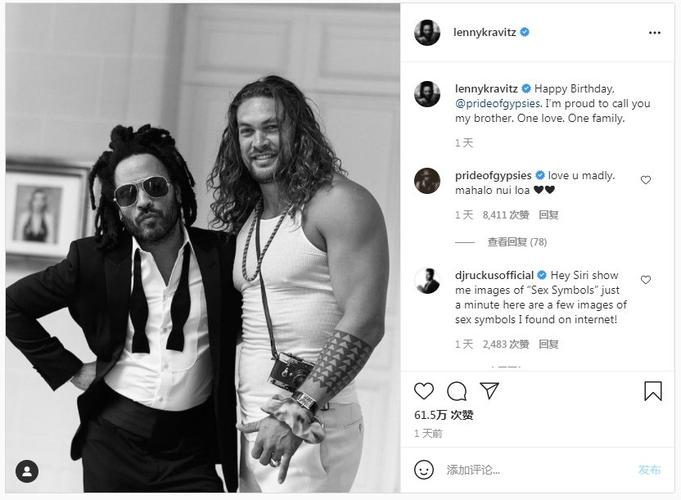
Task: Reply to the djruckusofficial comment
Action: click(x=548, y=344)
